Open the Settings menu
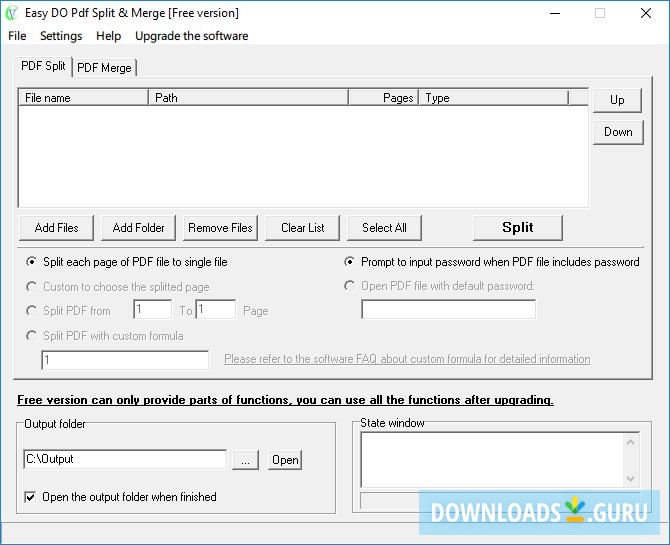The height and width of the screenshot is (545, 670). pos(61,36)
